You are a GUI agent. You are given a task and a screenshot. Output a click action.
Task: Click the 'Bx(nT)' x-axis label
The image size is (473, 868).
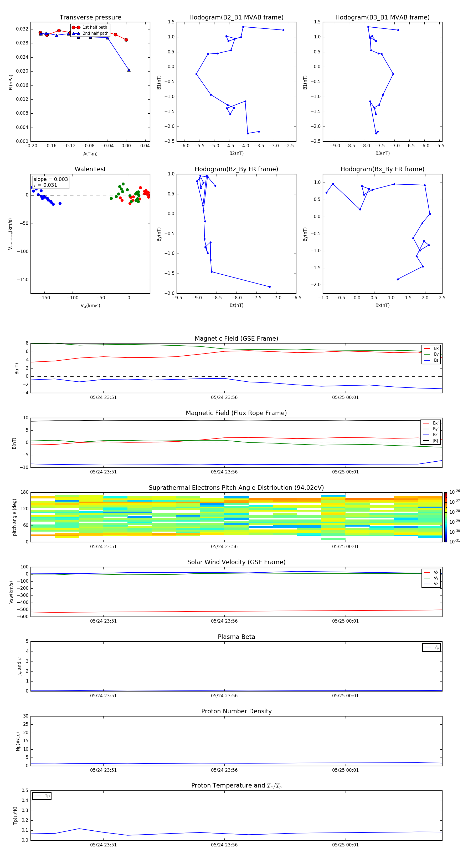tap(382, 305)
